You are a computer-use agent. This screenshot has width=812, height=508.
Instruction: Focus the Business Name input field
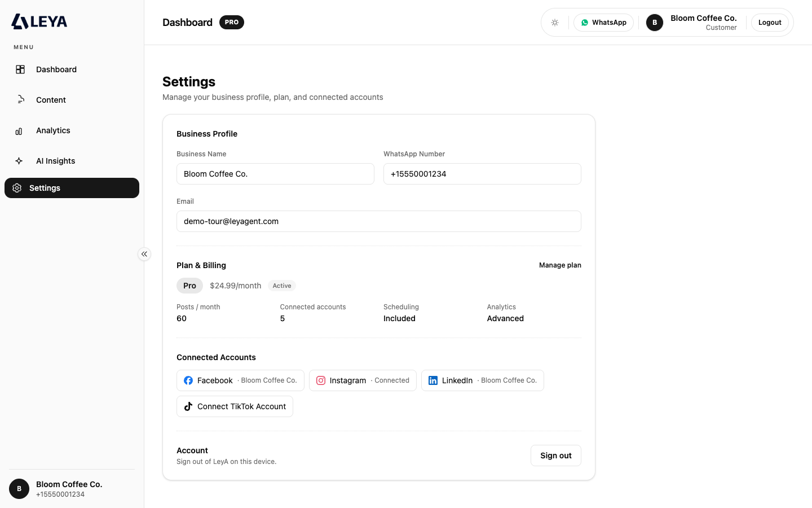point(275,174)
